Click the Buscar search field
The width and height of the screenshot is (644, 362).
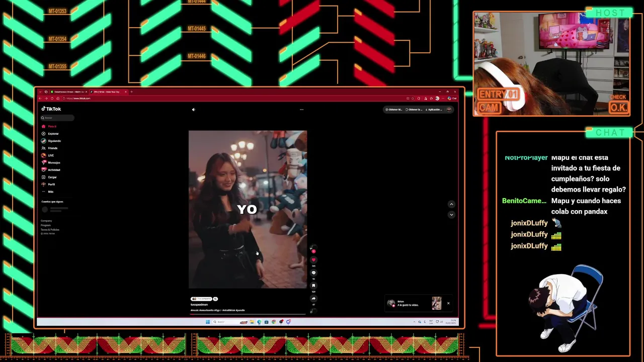(x=57, y=118)
